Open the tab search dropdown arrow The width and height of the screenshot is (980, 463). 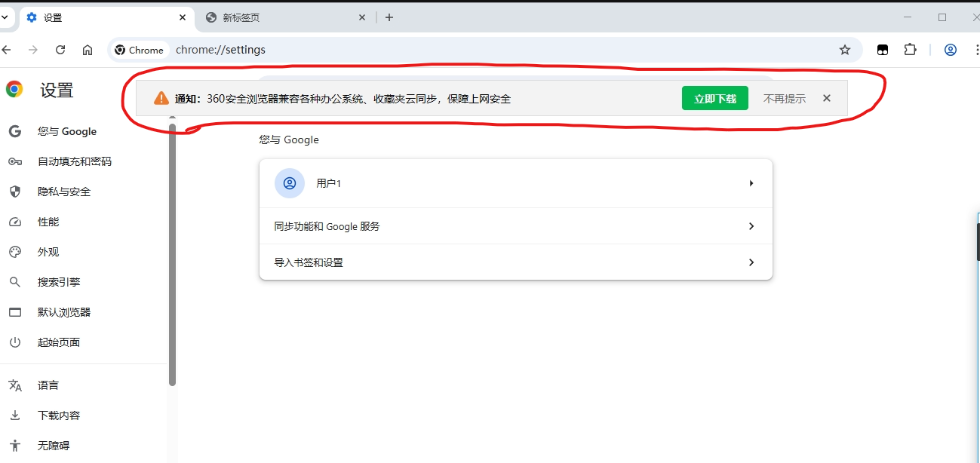coord(5,17)
